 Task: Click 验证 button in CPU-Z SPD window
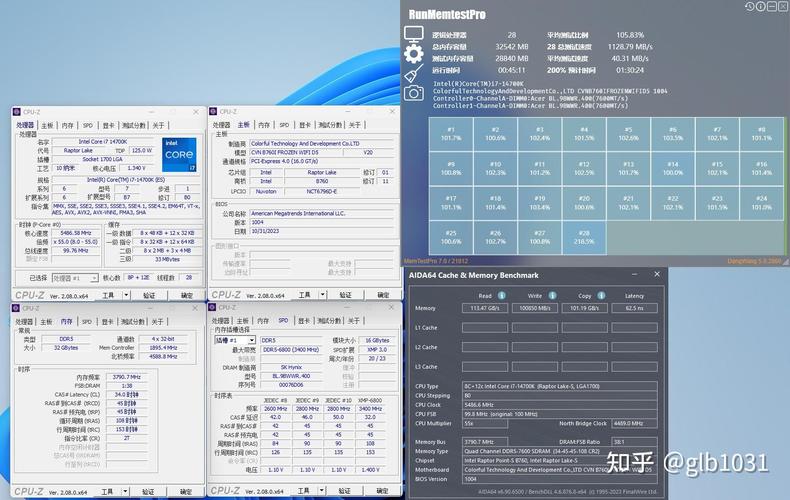click(345, 491)
